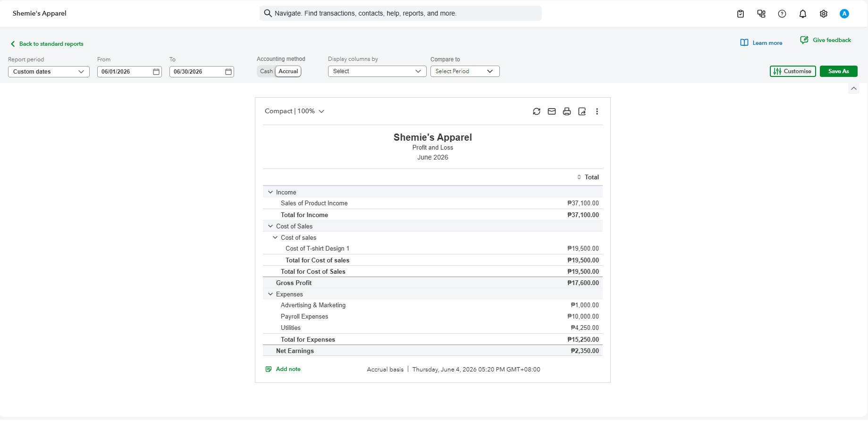The image size is (868, 421).
Task: Collapse the Expenses section
Action: (x=270, y=294)
